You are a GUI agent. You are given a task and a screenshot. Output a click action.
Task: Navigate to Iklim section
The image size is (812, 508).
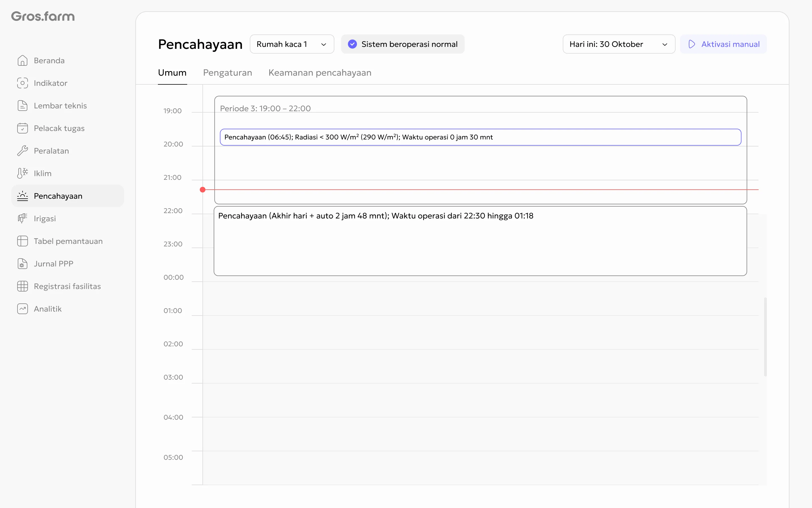68,173
